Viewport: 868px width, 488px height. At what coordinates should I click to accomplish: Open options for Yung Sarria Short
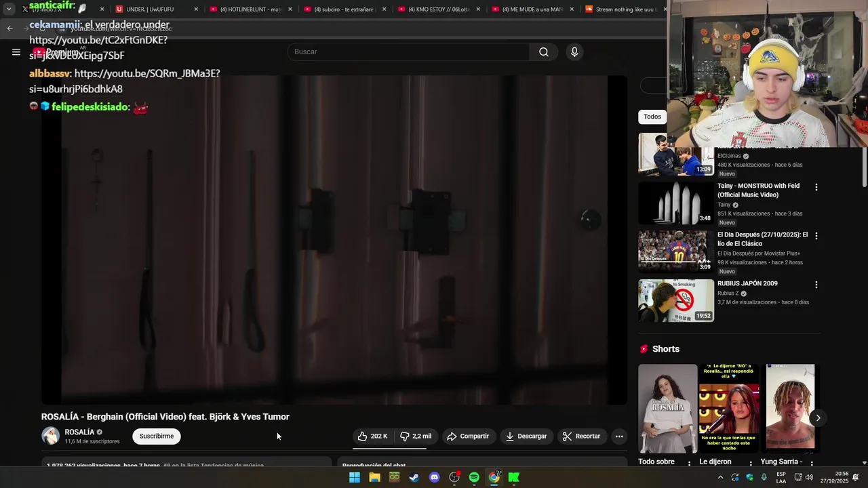click(812, 464)
